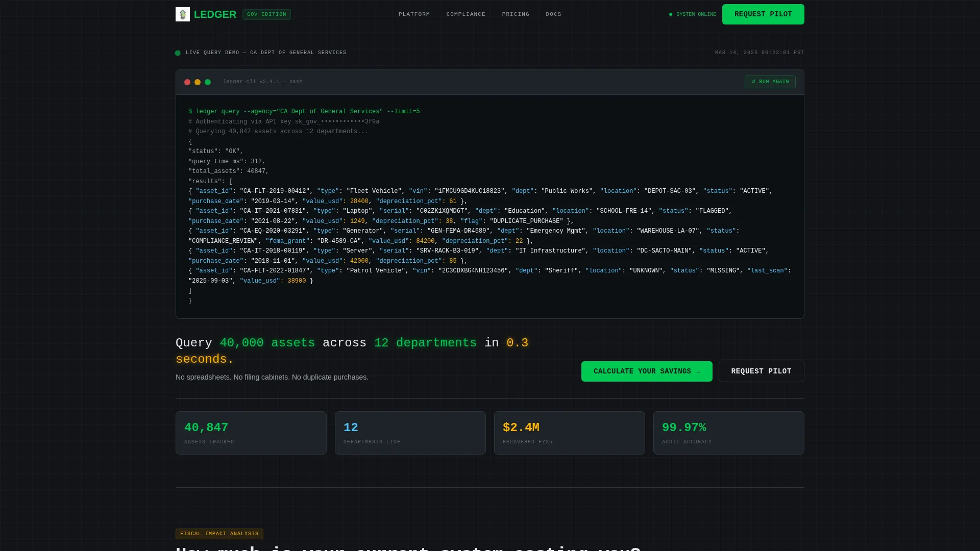Click Request Pilot in the header
Image resolution: width=980 pixels, height=551 pixels.
[x=763, y=14]
